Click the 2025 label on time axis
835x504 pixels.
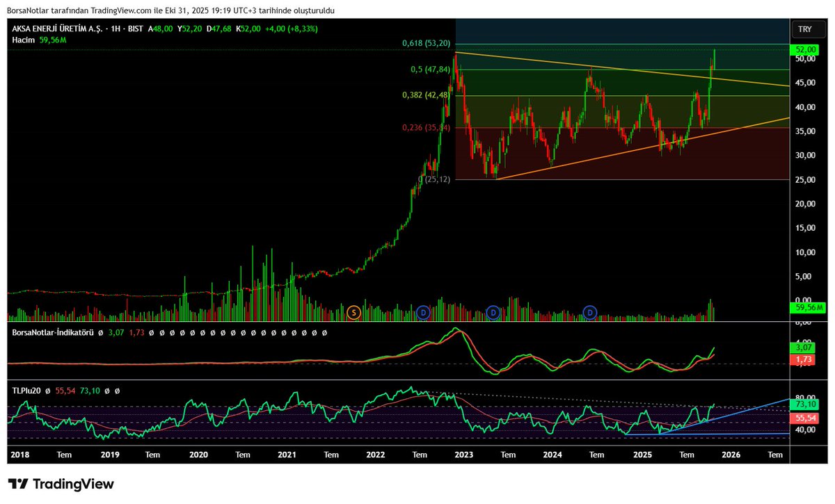tap(642, 455)
